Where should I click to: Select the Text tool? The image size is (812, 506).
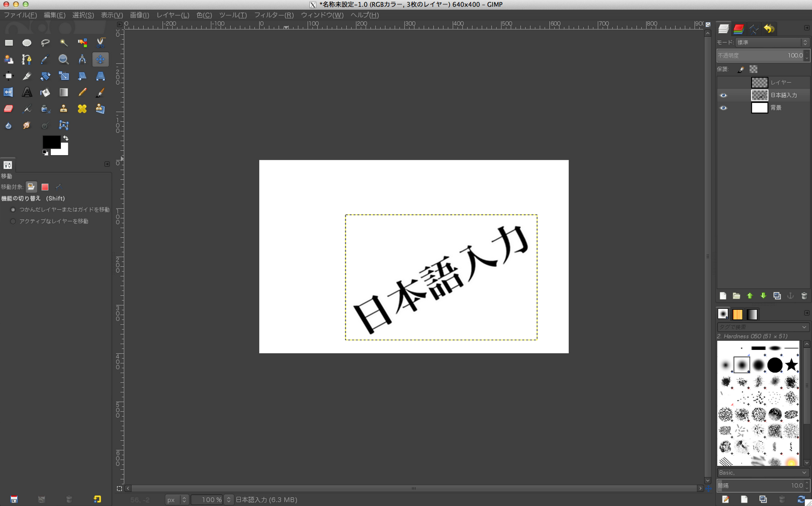[27, 92]
